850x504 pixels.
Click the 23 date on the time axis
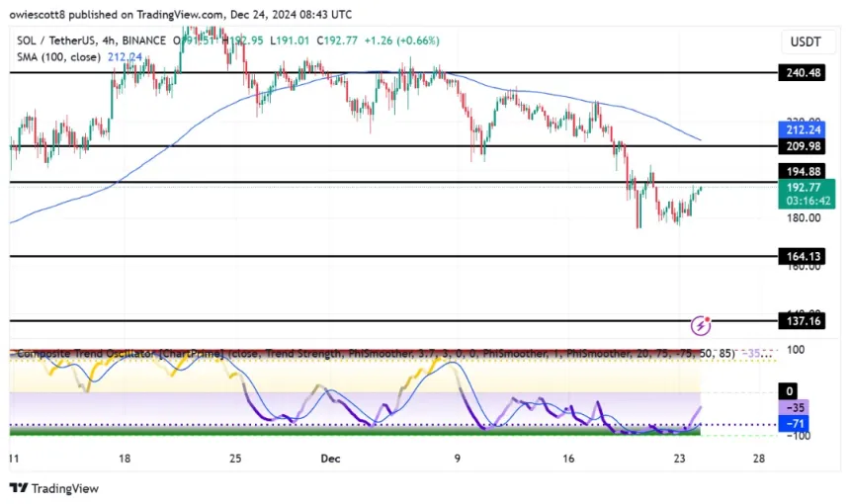(681, 460)
